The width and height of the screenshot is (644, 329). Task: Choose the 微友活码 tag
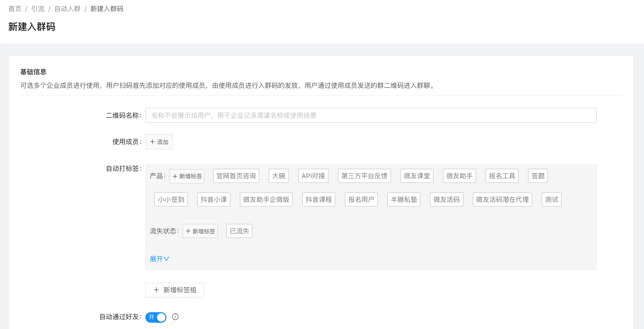click(447, 199)
